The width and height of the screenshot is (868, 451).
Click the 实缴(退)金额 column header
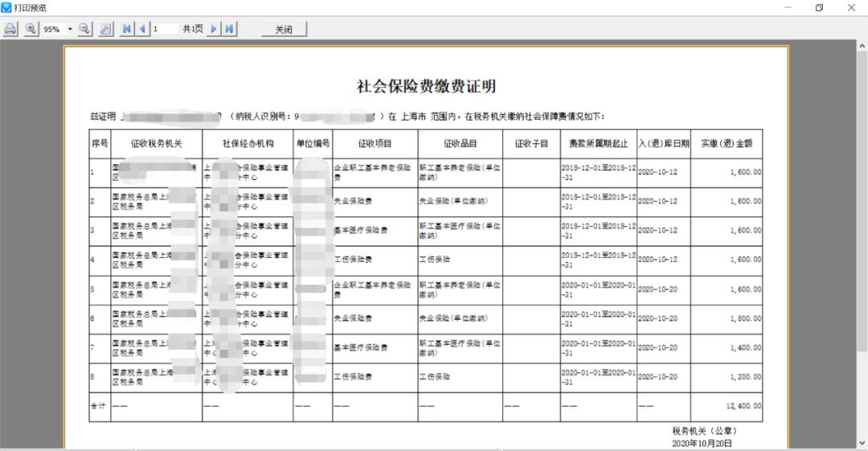[x=727, y=143]
